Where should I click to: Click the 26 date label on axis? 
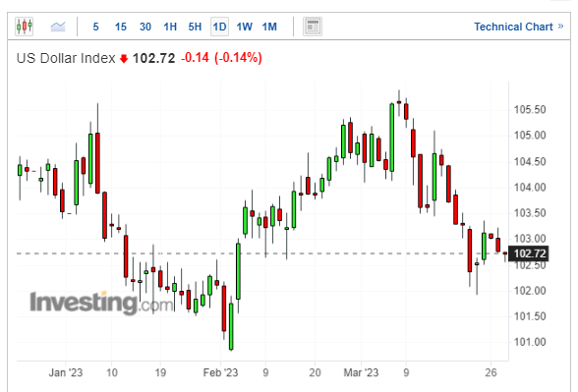(x=491, y=373)
